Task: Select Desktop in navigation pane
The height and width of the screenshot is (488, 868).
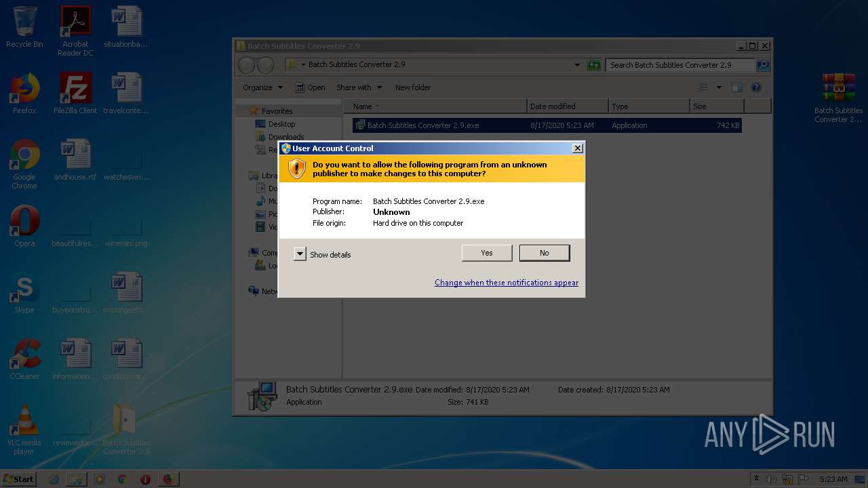Action: click(x=281, y=124)
